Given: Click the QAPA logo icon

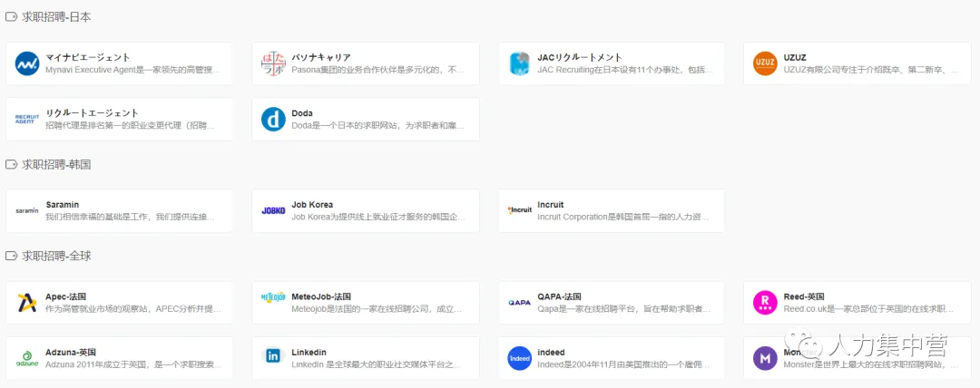Looking at the screenshot, I should 519,303.
